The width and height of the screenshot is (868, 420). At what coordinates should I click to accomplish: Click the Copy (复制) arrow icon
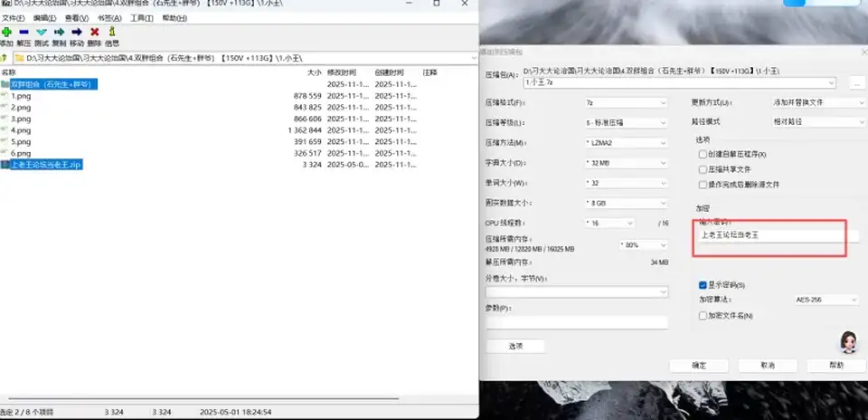(60, 33)
